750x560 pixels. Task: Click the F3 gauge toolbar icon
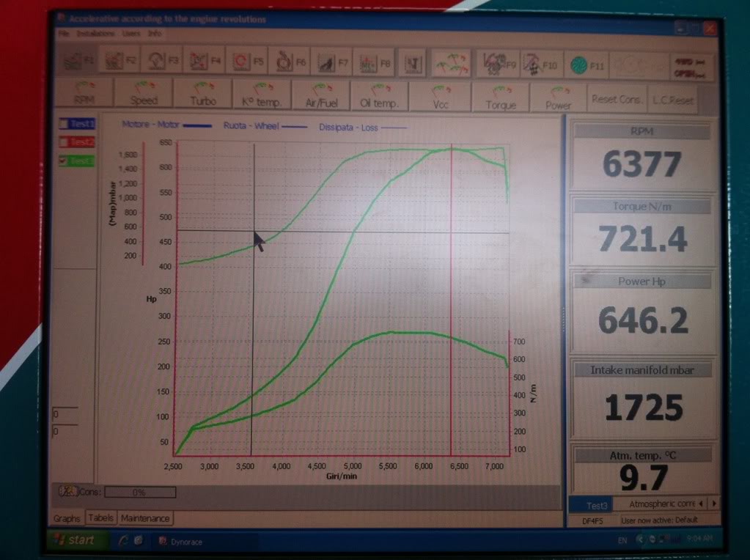tap(163, 63)
